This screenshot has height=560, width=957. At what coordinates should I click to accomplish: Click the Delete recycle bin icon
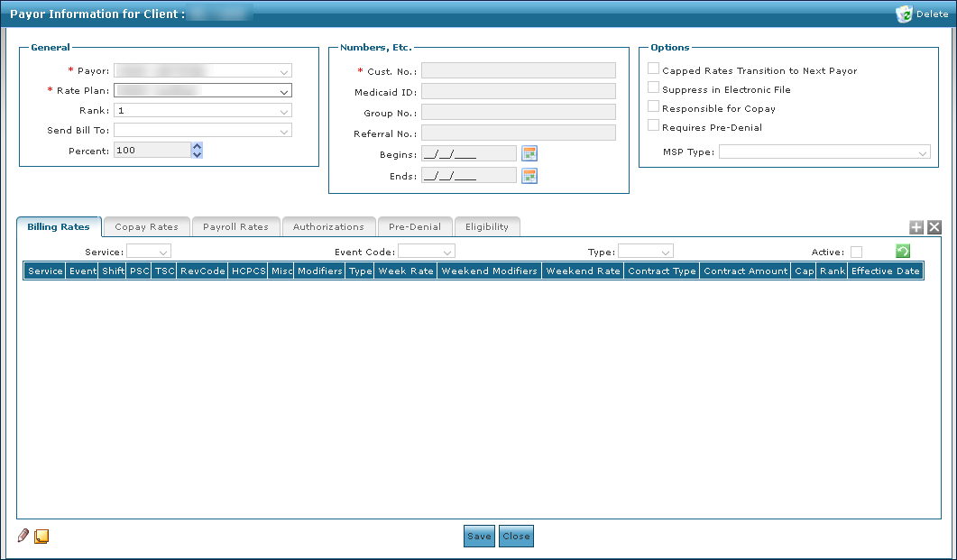pyautogui.click(x=904, y=14)
